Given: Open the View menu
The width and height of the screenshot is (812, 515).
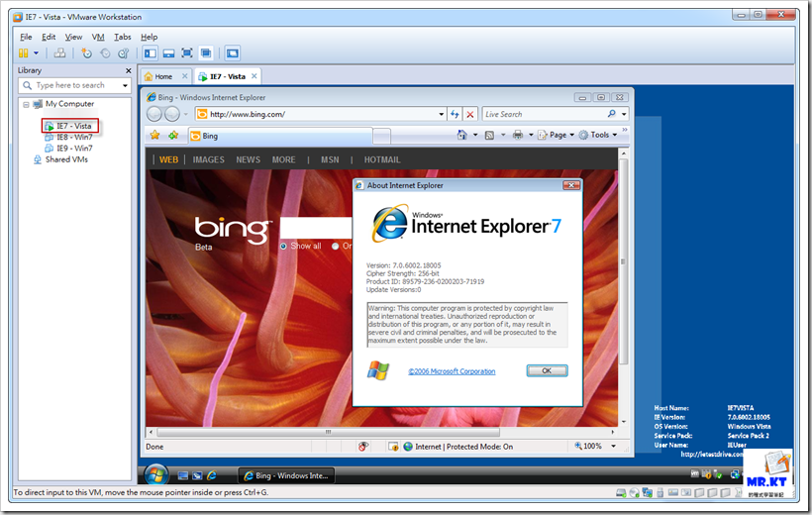Looking at the screenshot, I should [73, 37].
